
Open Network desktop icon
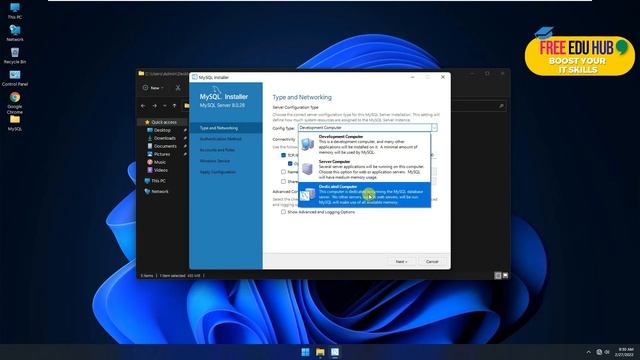pyautogui.click(x=15, y=33)
